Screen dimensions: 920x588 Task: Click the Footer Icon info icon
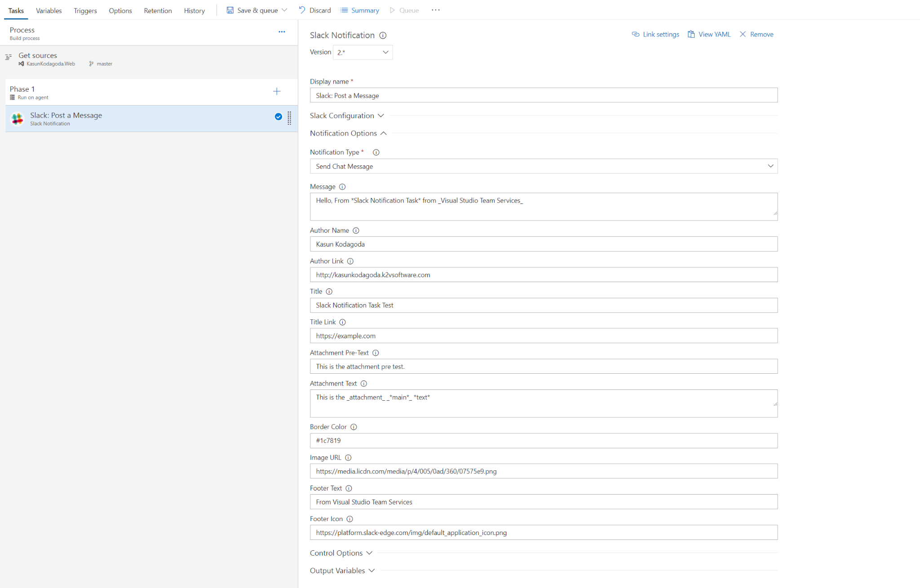349,519
